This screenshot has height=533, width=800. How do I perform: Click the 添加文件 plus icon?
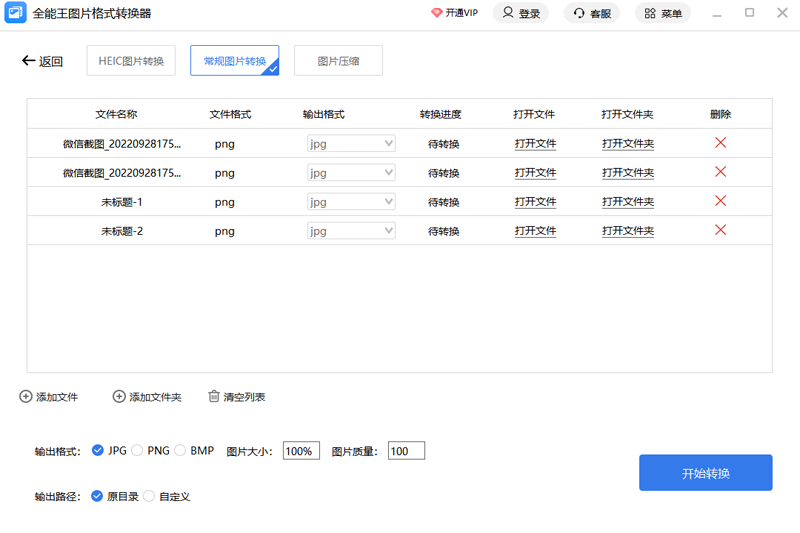26,397
